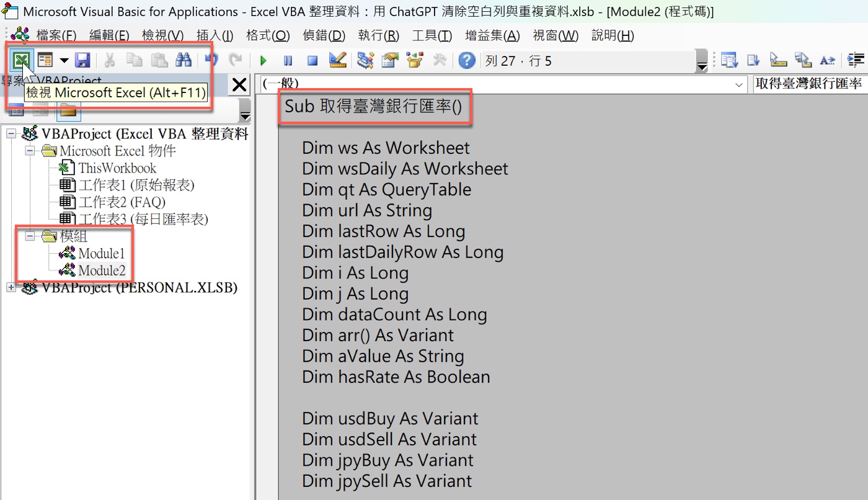Open Object Browser icon
Screen dimensions: 868x500
tap(414, 60)
